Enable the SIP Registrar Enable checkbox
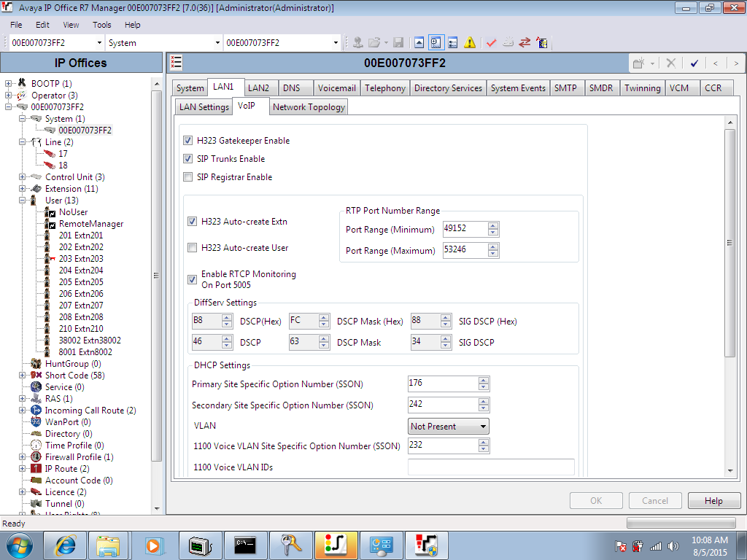The width and height of the screenshot is (747, 560). pos(187,177)
